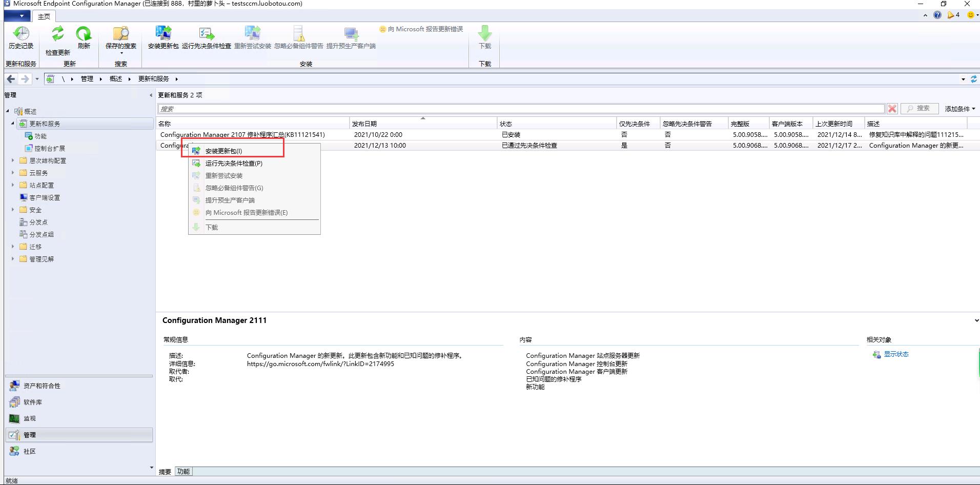Image resolution: width=980 pixels, height=485 pixels.
Task: Select 客户端设置 in the tree
Action: pyautogui.click(x=45, y=198)
